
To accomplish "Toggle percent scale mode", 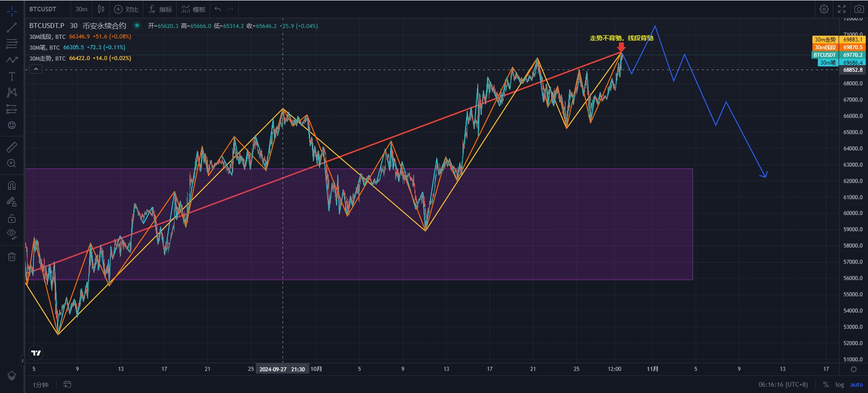I will click(x=826, y=385).
